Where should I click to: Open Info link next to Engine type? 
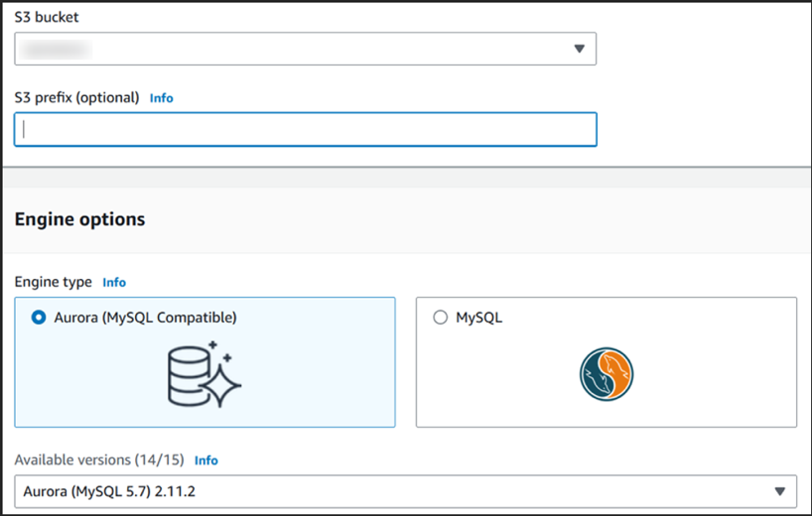pyautogui.click(x=114, y=282)
